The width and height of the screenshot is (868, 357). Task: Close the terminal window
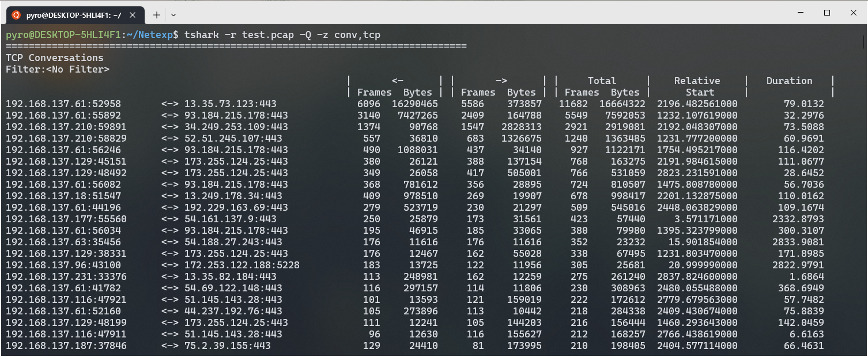854,12
